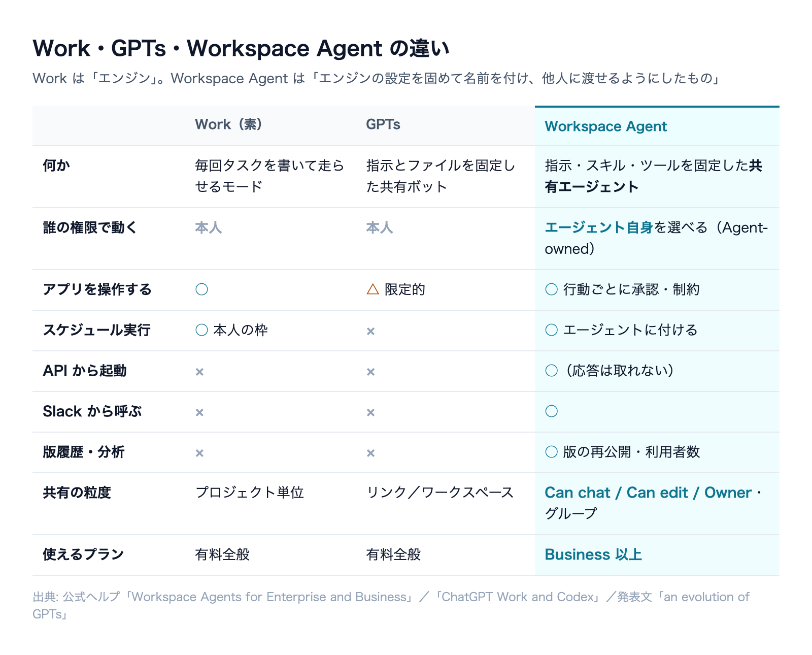Click the text Business 以上

click(x=593, y=554)
